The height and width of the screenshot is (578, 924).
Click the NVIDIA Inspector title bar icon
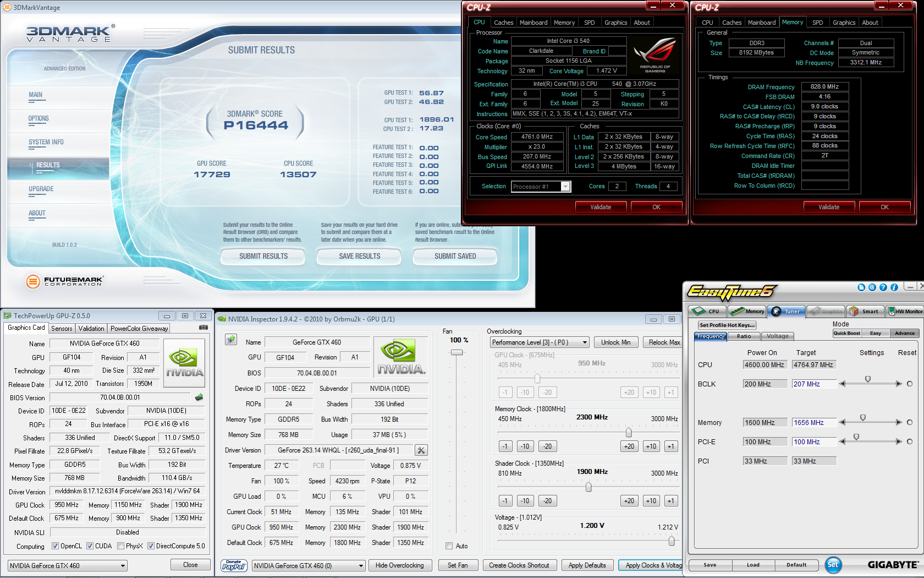222,319
